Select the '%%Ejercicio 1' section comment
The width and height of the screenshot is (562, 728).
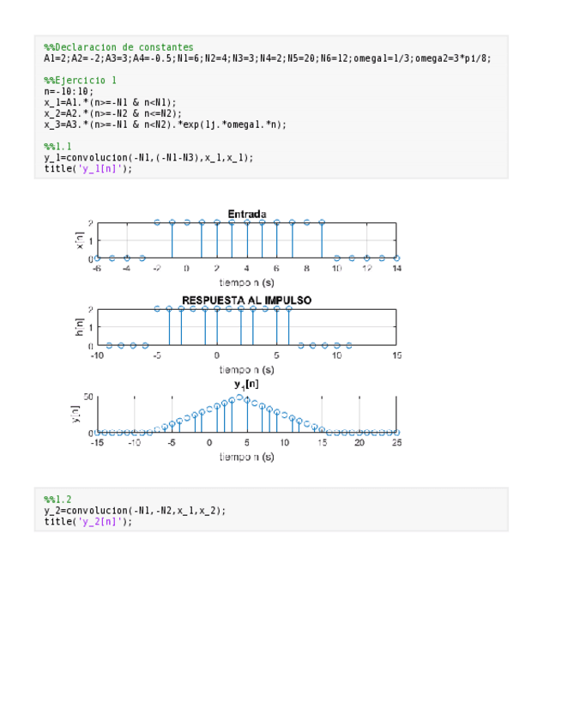tap(80, 80)
